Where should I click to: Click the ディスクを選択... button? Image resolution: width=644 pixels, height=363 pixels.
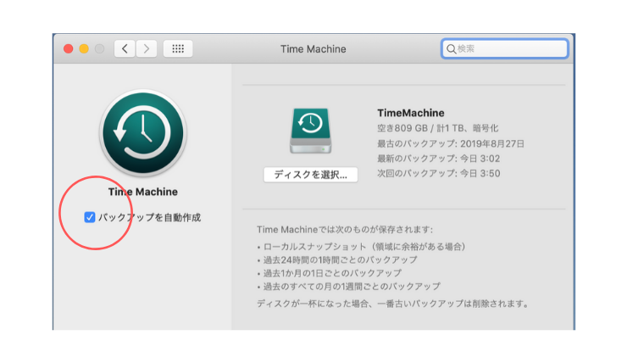(x=310, y=175)
